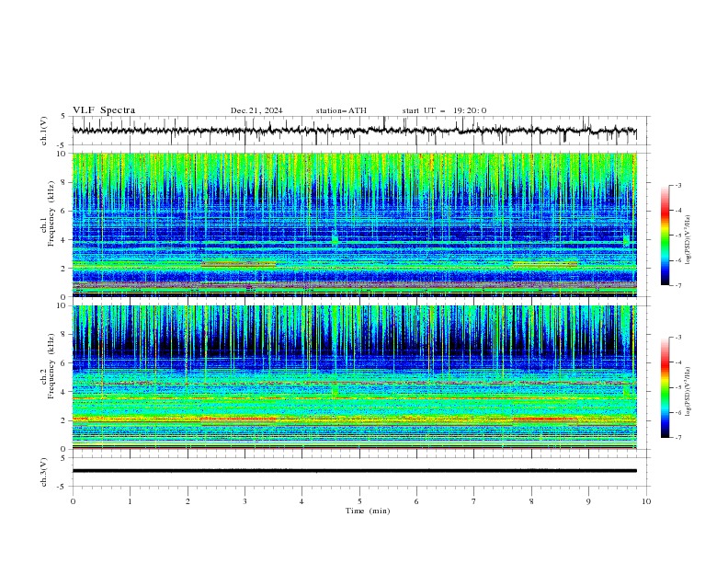Click the log(PSD) label beside ch.2 colorbar
The image size is (728, 563).
pos(688,392)
